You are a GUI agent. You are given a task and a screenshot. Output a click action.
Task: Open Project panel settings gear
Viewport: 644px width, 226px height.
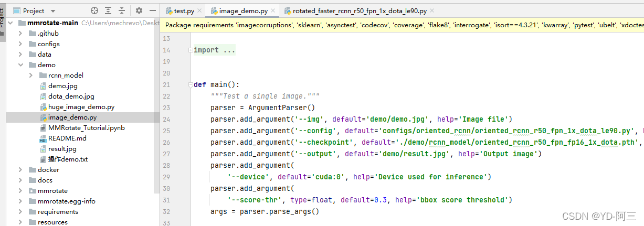(x=139, y=10)
